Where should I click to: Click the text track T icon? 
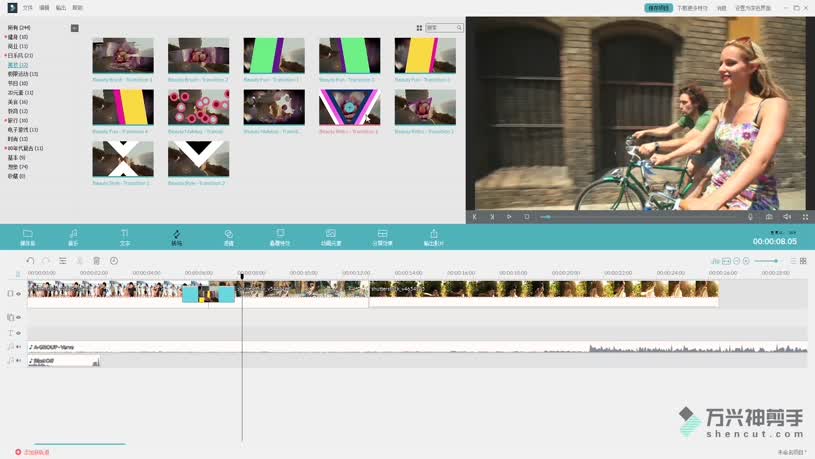point(10,333)
